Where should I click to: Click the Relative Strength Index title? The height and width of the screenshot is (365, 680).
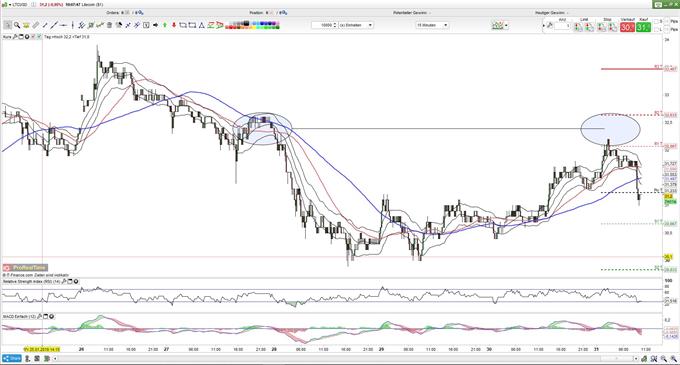click(31, 281)
